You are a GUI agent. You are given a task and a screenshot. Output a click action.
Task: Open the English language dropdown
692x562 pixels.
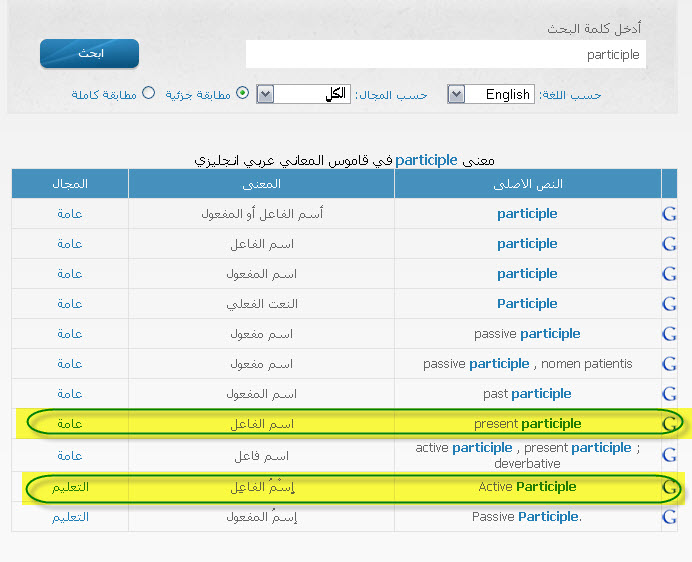click(490, 94)
